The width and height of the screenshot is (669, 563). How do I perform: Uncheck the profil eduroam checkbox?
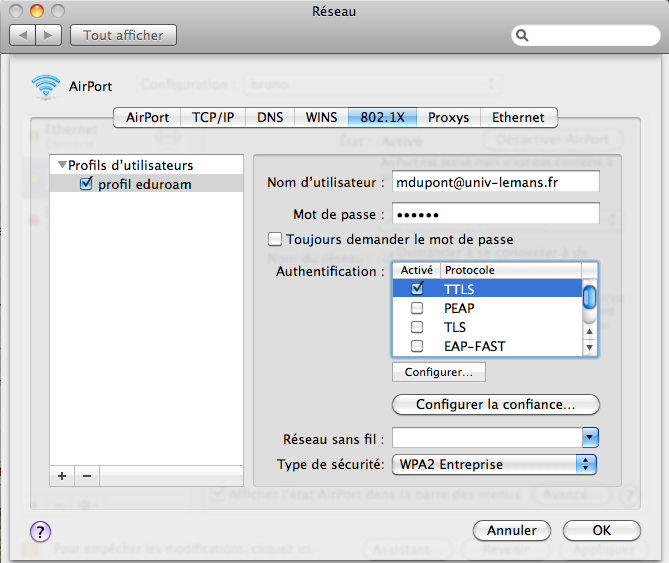pyautogui.click(x=86, y=184)
